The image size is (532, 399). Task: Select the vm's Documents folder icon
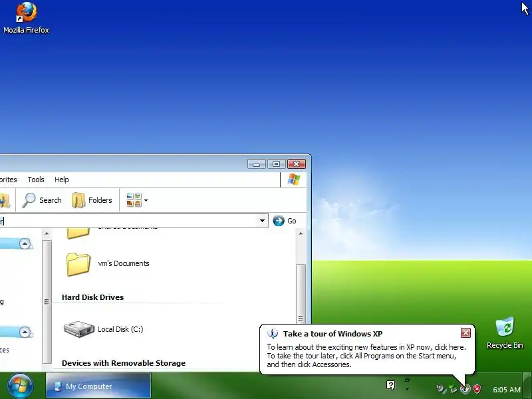[78, 264]
